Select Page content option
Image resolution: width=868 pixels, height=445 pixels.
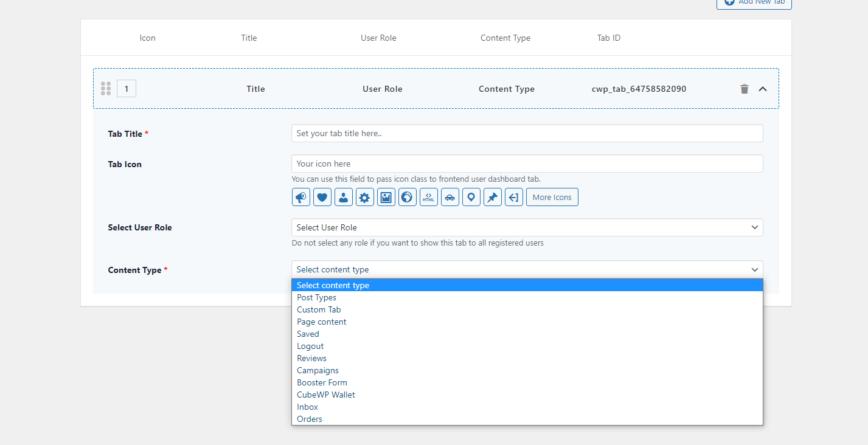coord(527,322)
